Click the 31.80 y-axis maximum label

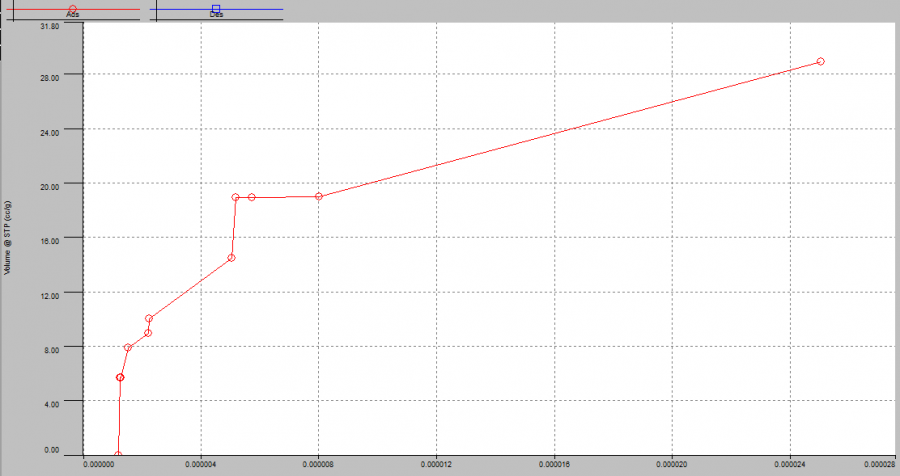[50, 26]
